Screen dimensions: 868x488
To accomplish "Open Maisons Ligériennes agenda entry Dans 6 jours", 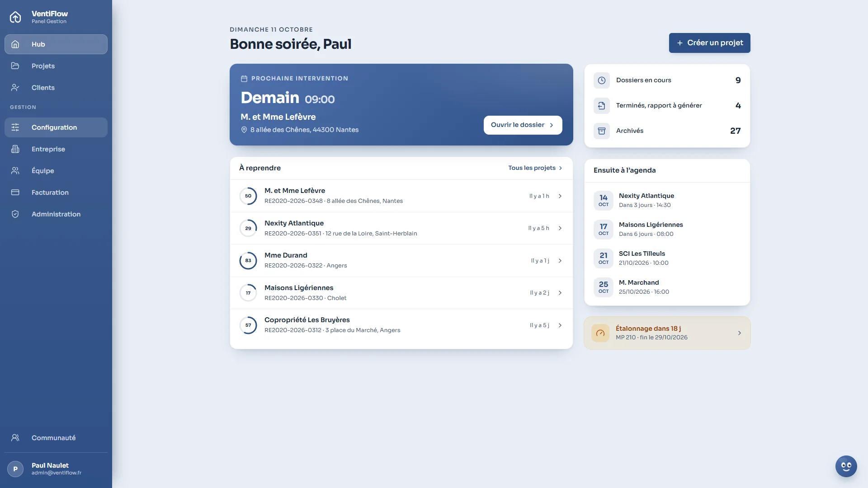I will pos(667,229).
